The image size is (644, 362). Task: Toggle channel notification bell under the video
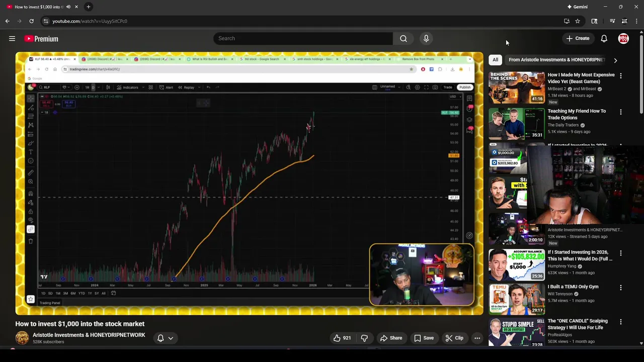tap(160, 338)
